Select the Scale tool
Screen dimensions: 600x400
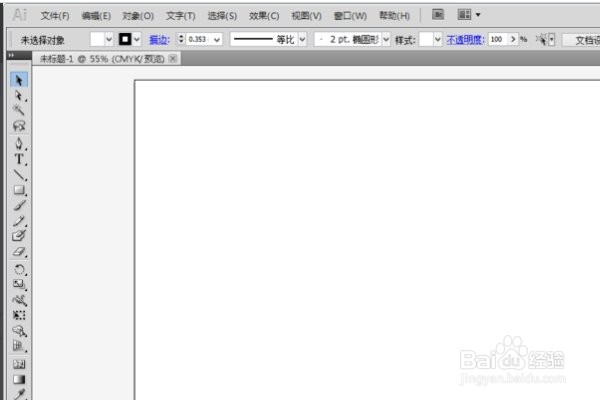(x=19, y=284)
